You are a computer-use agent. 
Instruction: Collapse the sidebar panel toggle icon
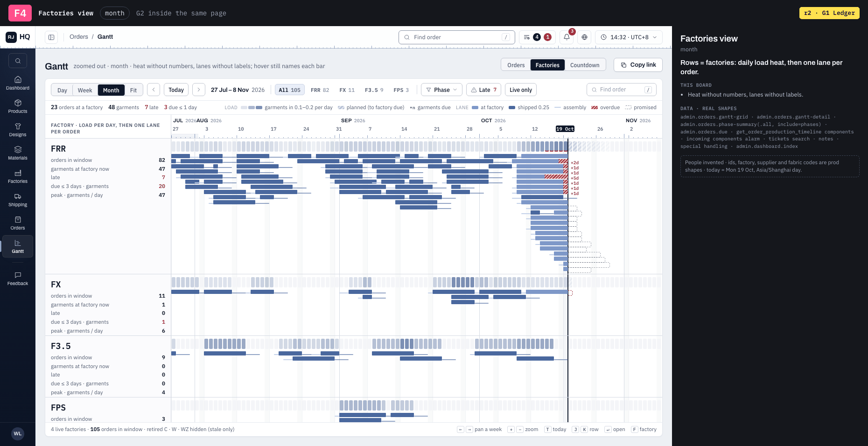pos(51,37)
